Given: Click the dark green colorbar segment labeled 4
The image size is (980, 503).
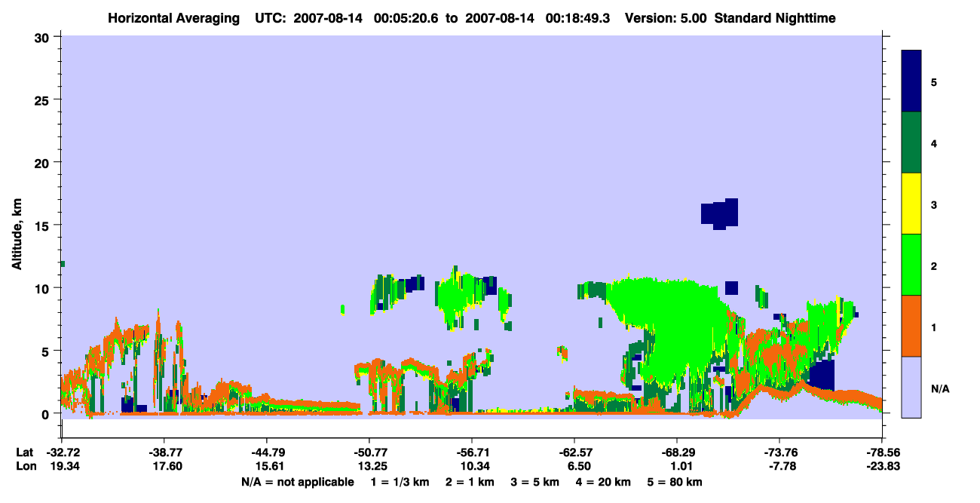Looking at the screenshot, I should tap(911, 143).
